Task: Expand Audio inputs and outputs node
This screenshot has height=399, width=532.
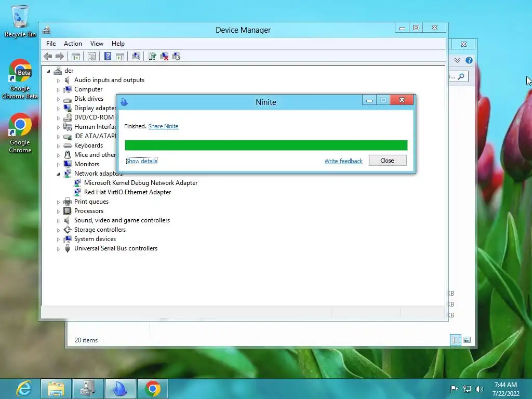Action: (x=58, y=81)
